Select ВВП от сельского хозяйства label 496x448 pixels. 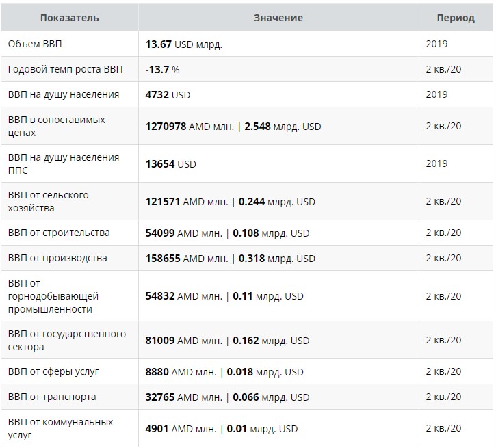click(48, 201)
